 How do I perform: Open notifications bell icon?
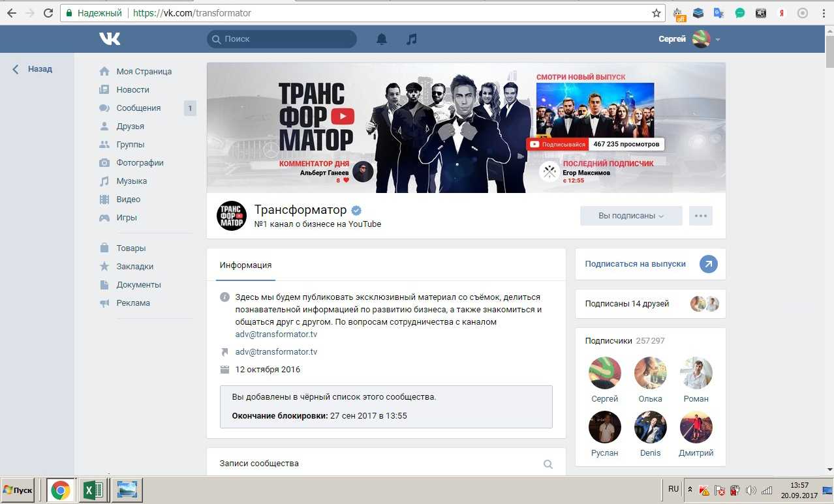382,39
